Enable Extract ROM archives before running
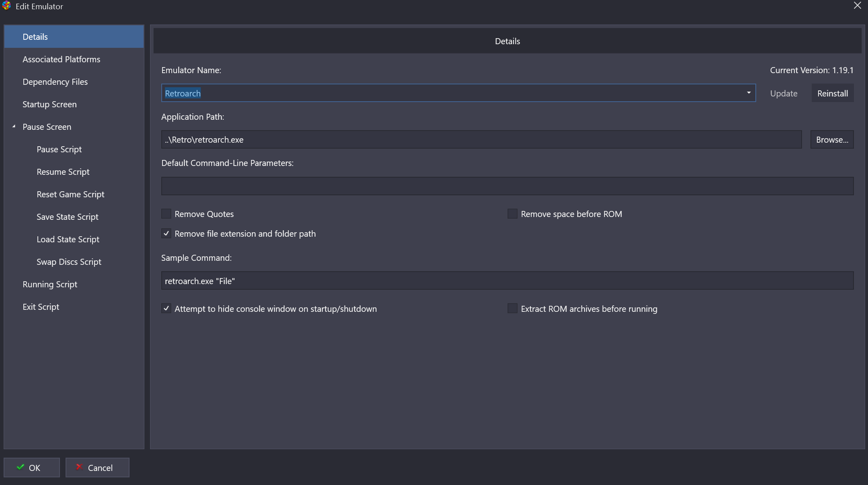 (512, 308)
